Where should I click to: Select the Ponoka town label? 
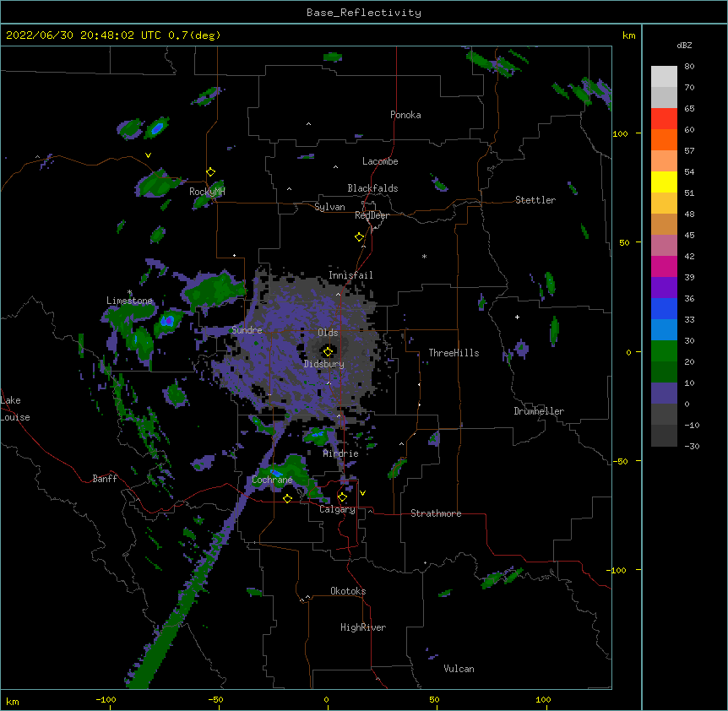[405, 115]
